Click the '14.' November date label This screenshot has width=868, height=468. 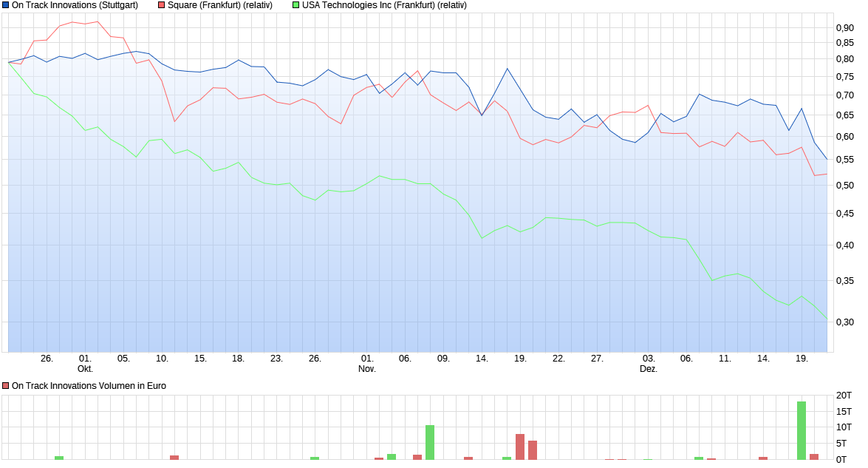pyautogui.click(x=482, y=359)
